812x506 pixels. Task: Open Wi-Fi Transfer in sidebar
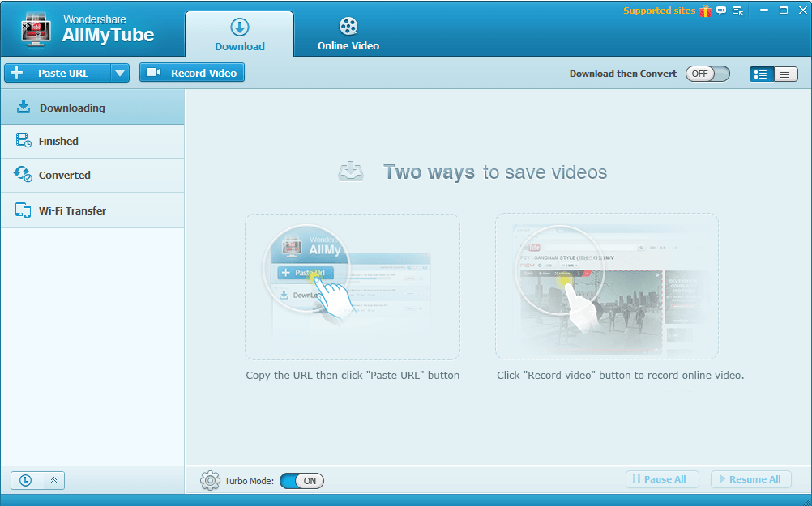[92, 210]
